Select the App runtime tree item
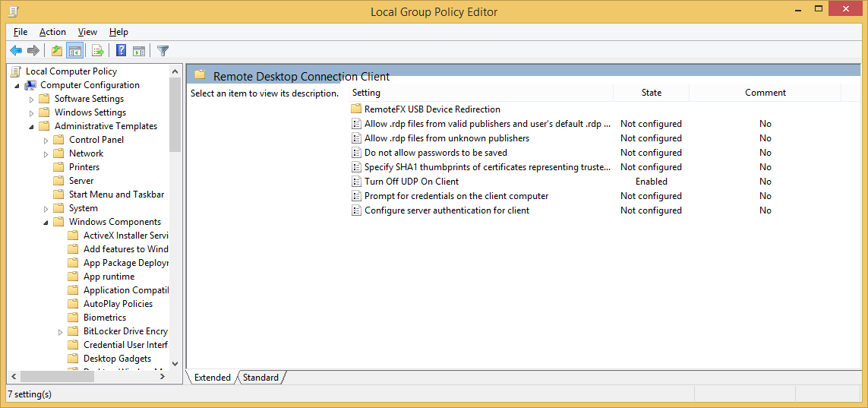 (x=109, y=277)
